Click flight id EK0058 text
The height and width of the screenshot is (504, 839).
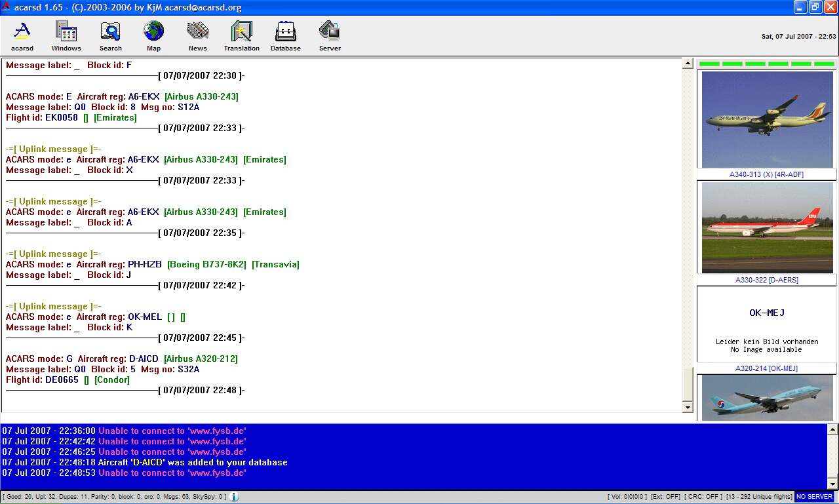(61, 117)
